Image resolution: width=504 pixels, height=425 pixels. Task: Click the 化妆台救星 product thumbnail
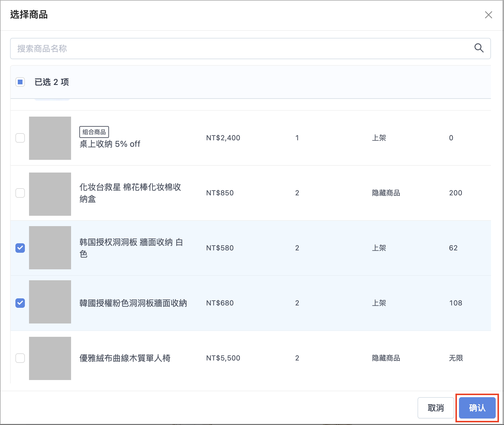click(50, 194)
